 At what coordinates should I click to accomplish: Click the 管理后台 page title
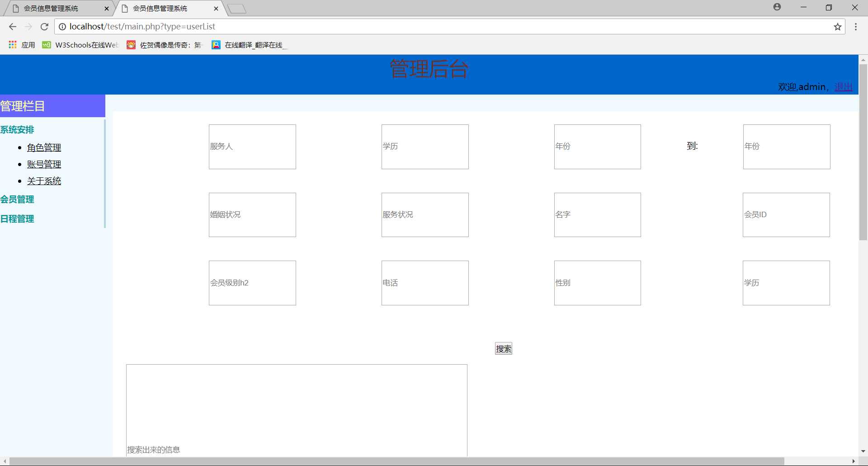point(429,69)
